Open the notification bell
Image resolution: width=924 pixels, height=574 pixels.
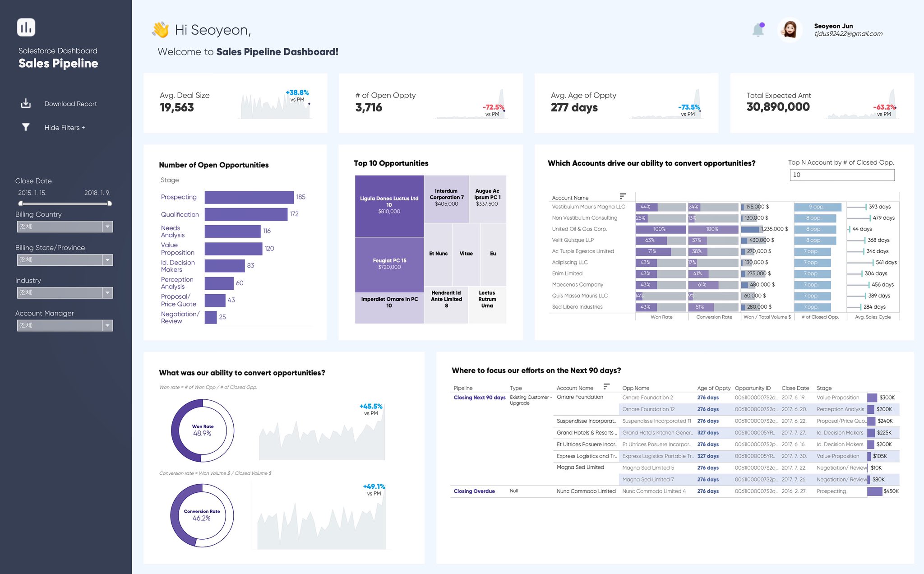click(x=758, y=28)
